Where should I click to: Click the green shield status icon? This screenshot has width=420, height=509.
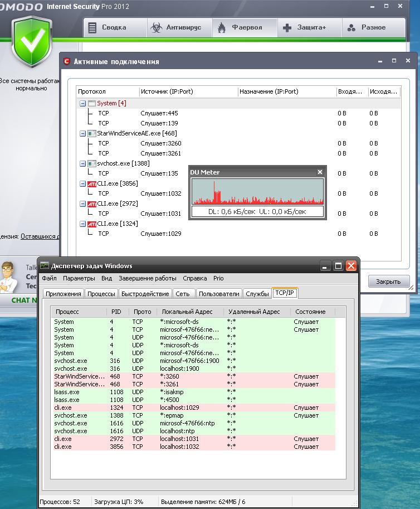coord(32,42)
